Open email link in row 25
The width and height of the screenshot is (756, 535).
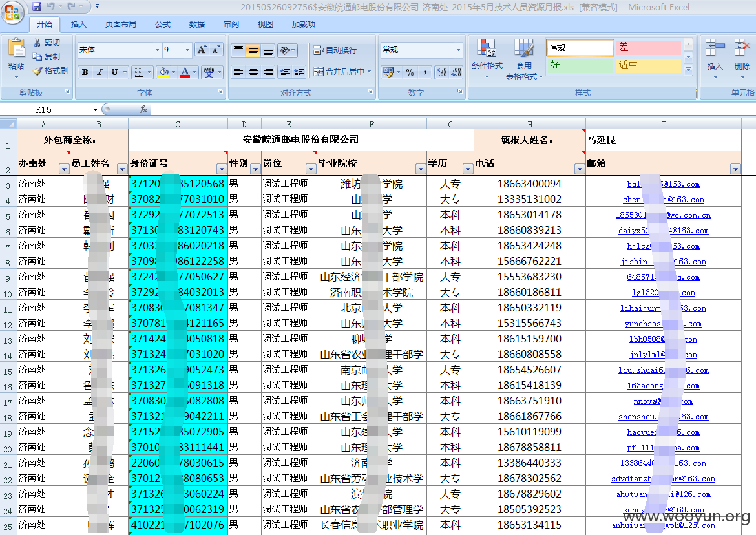coord(664,525)
